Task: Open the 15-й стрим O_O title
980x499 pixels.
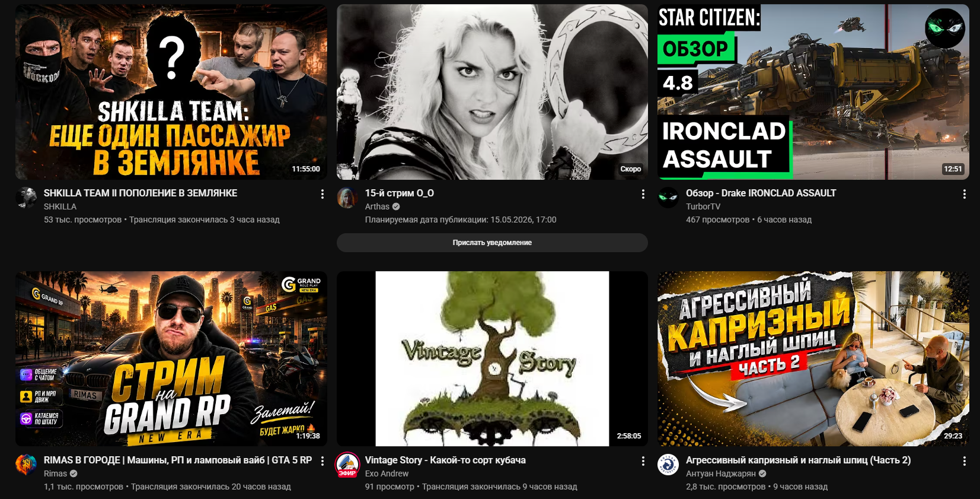Action: (x=400, y=193)
